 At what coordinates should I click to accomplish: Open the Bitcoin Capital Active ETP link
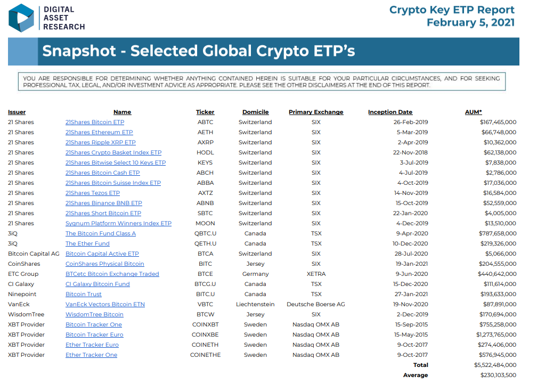(102, 254)
